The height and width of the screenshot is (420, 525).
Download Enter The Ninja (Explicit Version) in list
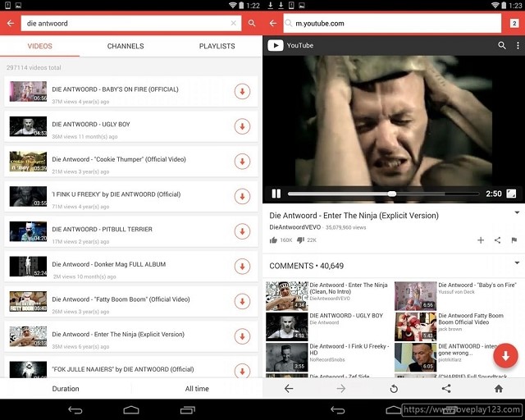click(243, 336)
